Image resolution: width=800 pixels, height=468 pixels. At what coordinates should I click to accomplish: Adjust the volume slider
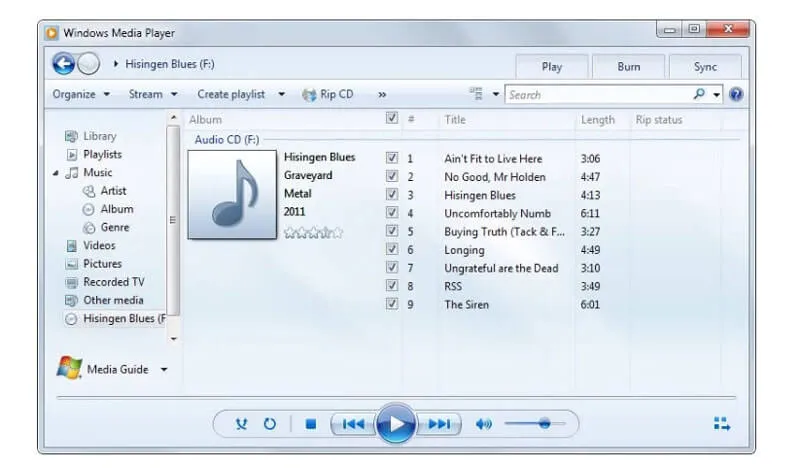[x=543, y=423]
